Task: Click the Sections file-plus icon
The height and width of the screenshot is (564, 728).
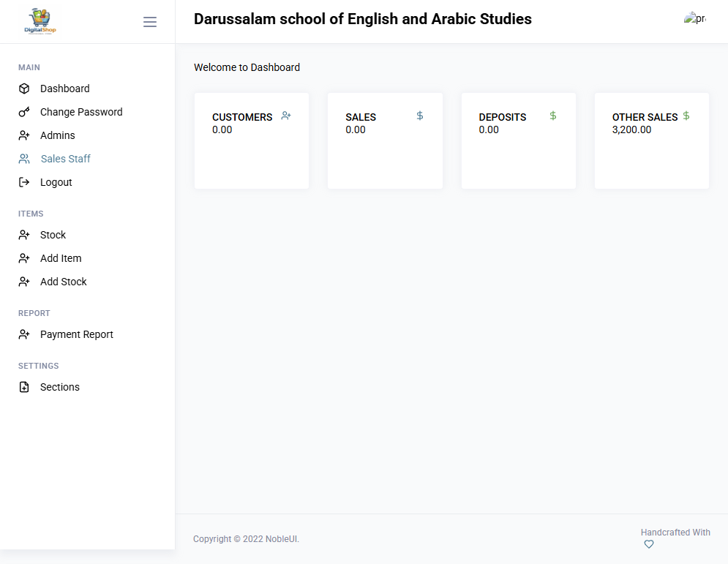Action: [x=24, y=387]
